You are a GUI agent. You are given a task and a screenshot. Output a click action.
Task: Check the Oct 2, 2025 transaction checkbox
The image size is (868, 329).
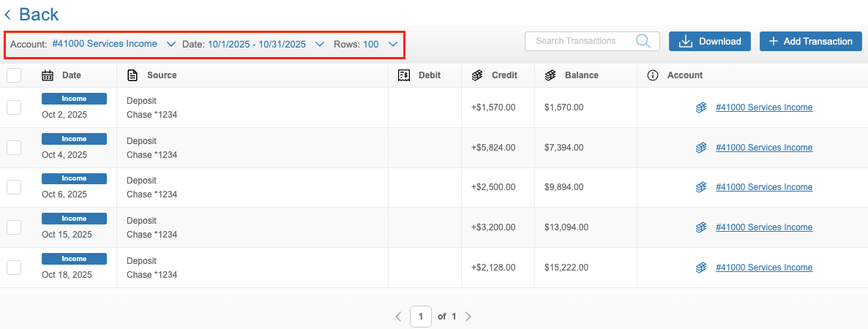tap(14, 107)
